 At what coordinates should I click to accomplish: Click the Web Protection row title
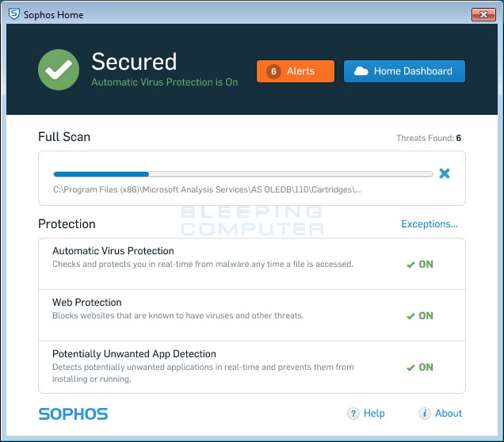(87, 303)
